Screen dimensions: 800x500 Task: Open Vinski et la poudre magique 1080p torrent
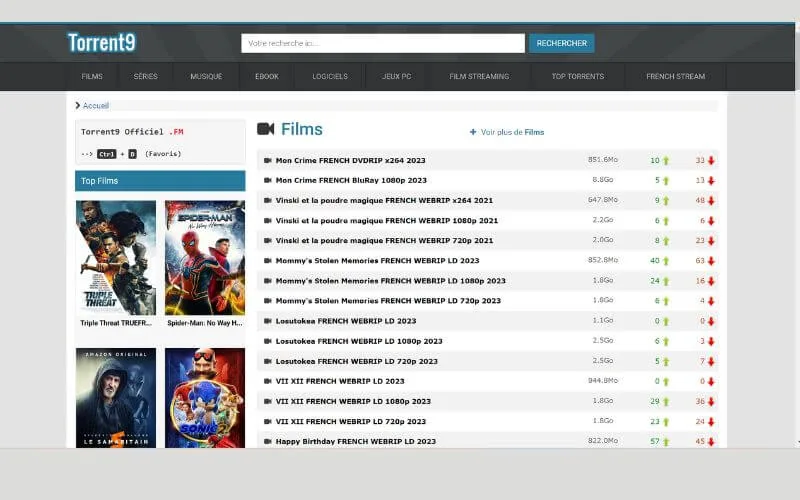(x=387, y=220)
